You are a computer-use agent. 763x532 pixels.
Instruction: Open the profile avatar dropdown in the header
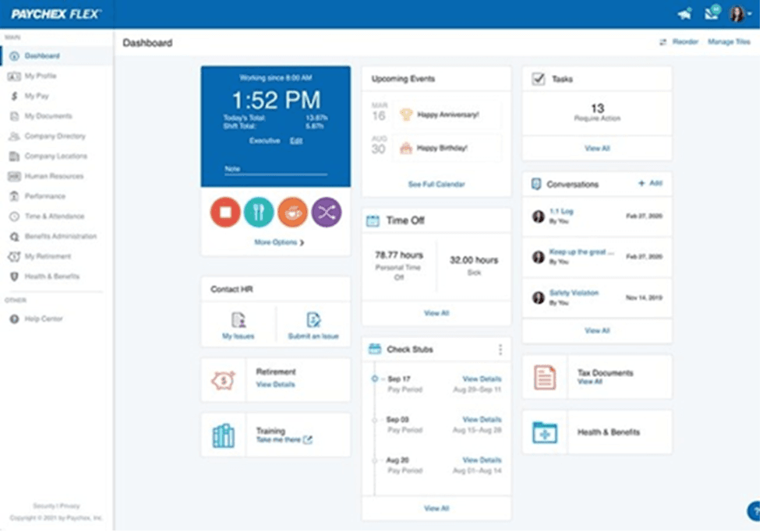coord(737,13)
